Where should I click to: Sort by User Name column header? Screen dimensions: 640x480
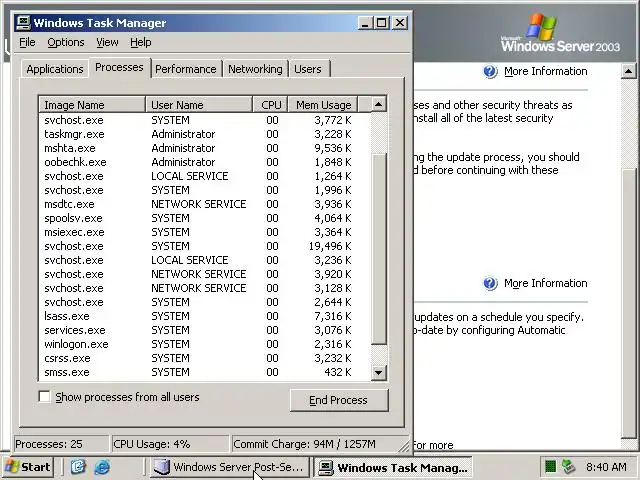tap(199, 105)
